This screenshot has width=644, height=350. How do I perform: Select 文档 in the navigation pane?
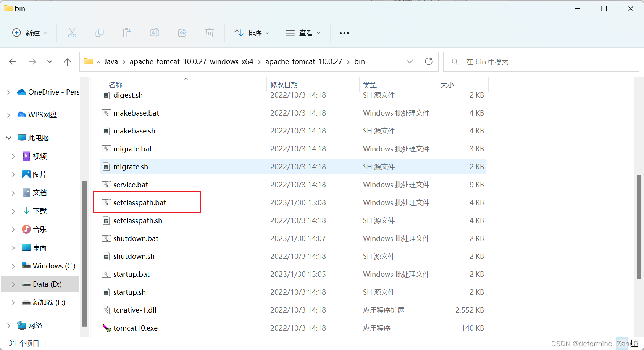click(40, 193)
